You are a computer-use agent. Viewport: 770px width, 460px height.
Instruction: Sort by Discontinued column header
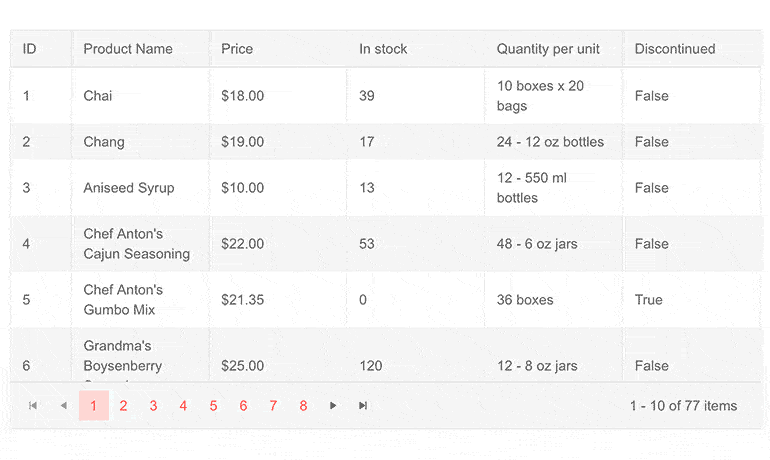click(675, 49)
